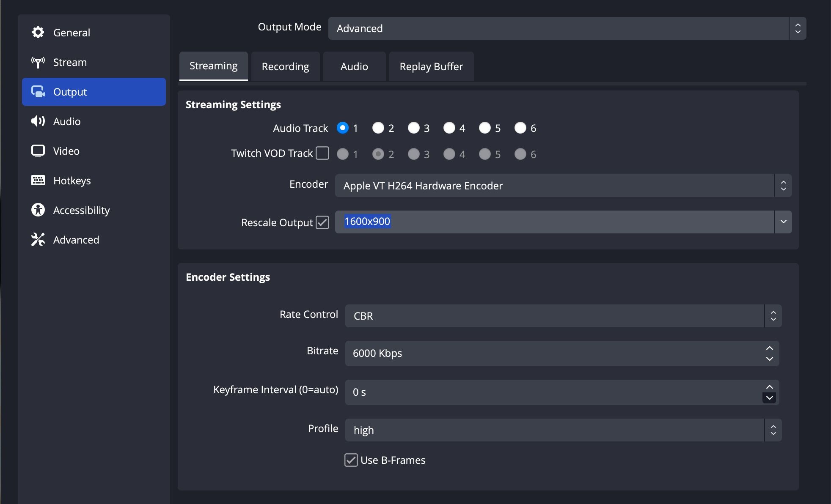Select Audio Track 3 radio button
Image resolution: width=831 pixels, height=504 pixels.
(x=414, y=128)
